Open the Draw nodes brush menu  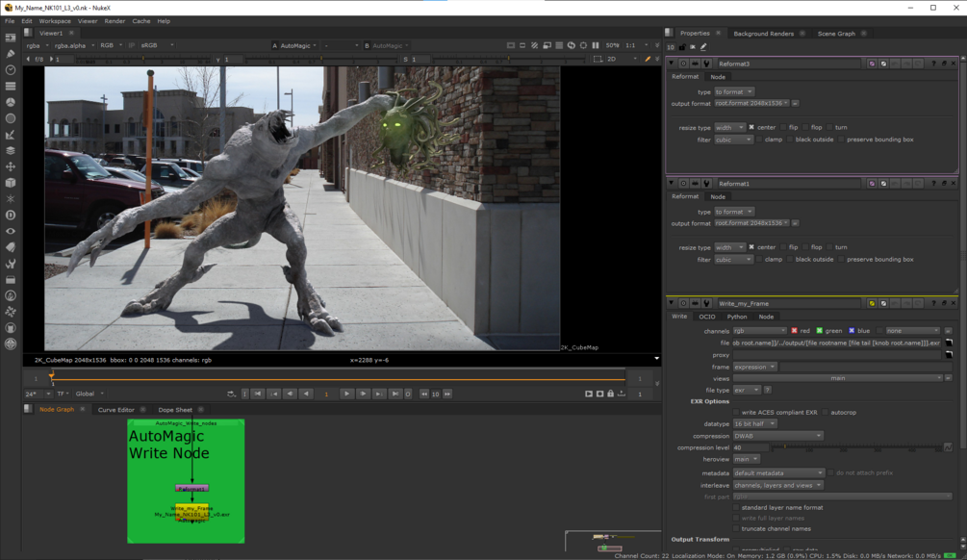11,54
